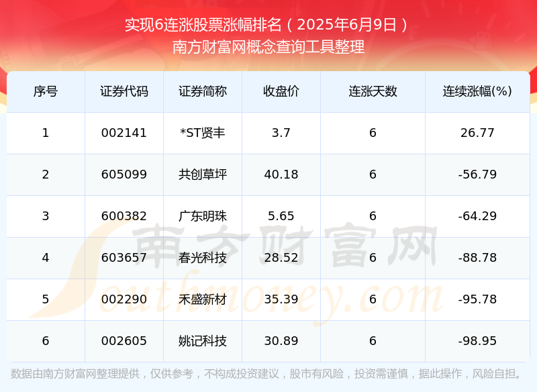Click 连涨天数 value in *ST贤丰 row
The height and width of the screenshot is (392, 537).
click(373, 133)
